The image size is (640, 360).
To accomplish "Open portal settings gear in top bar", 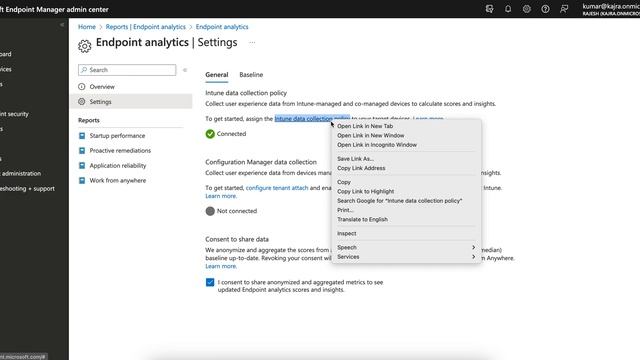I will tap(527, 9).
